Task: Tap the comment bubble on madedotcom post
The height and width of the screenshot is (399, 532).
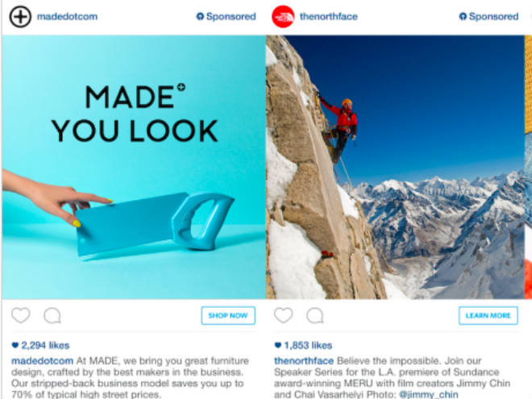Action: pyautogui.click(x=52, y=315)
